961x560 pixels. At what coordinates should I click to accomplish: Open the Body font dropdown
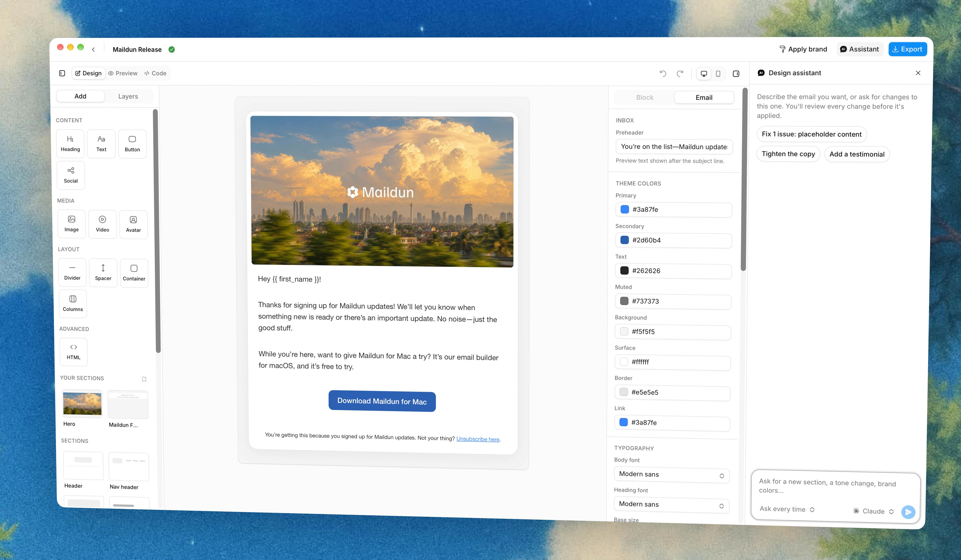(x=672, y=475)
